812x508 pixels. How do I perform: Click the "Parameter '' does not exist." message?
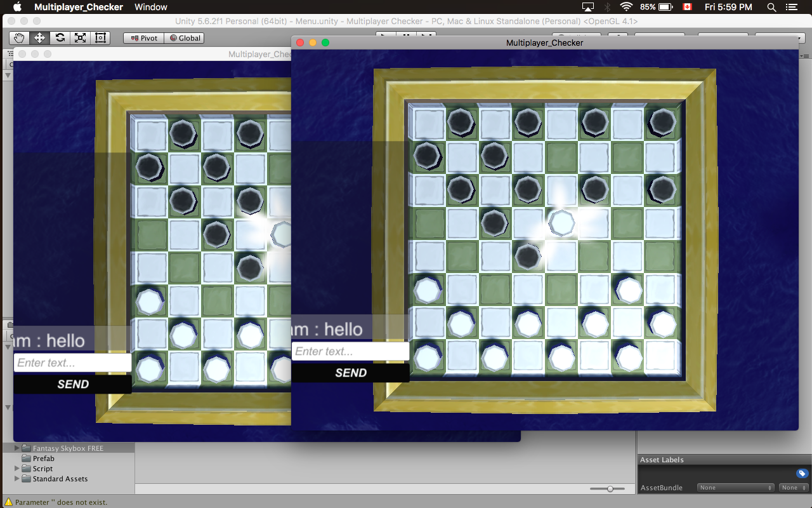(61, 502)
